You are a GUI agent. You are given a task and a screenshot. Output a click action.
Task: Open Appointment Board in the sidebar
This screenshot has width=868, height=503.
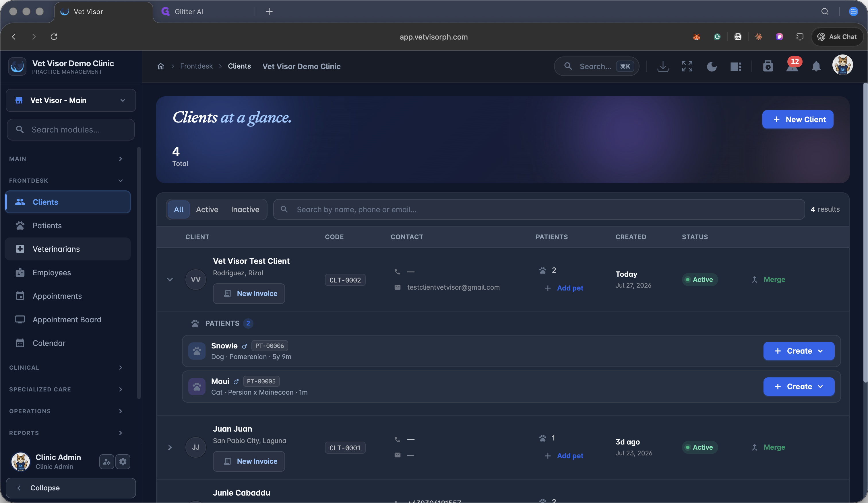point(68,320)
